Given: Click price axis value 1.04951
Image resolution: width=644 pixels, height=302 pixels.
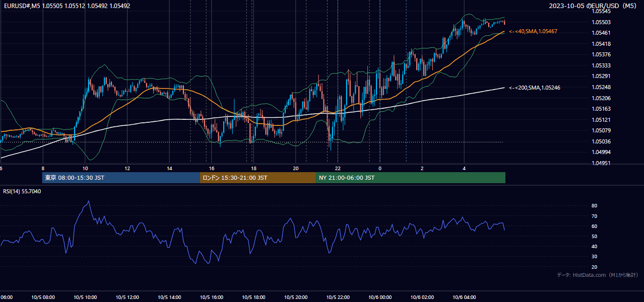Looking at the screenshot, I should (x=601, y=163).
